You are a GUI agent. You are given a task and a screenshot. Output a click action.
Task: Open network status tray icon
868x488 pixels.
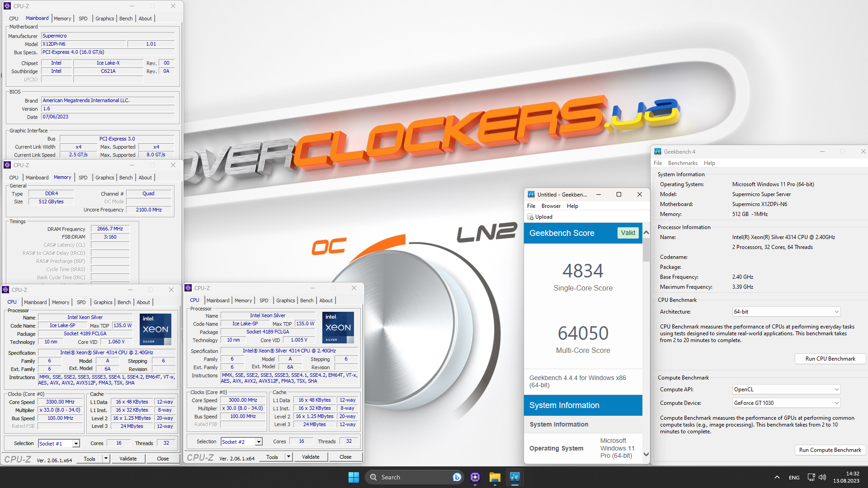(811, 477)
